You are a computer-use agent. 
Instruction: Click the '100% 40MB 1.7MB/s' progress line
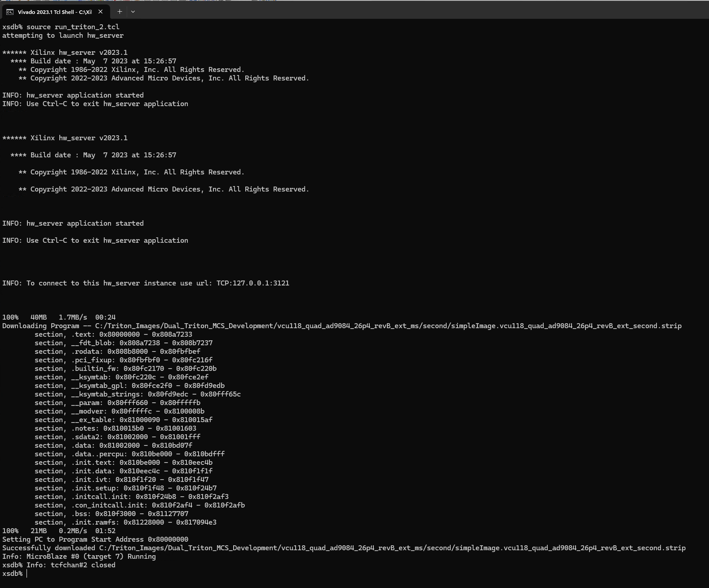pos(59,317)
